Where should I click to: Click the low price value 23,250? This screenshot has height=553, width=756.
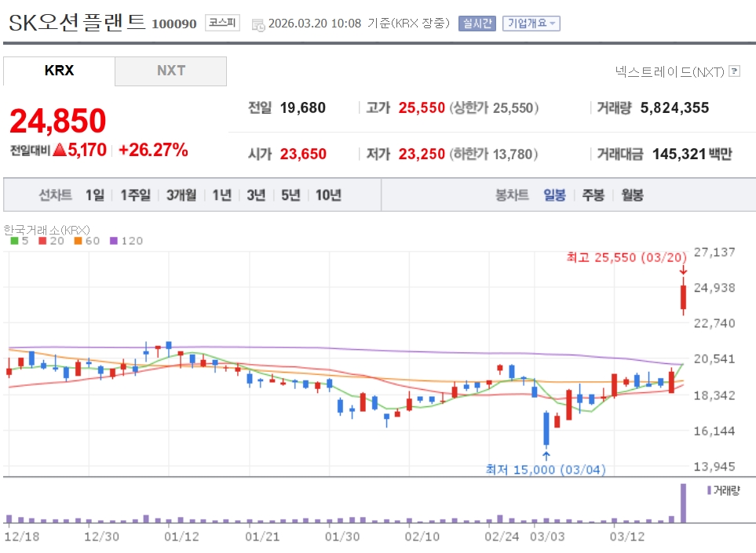[422, 154]
